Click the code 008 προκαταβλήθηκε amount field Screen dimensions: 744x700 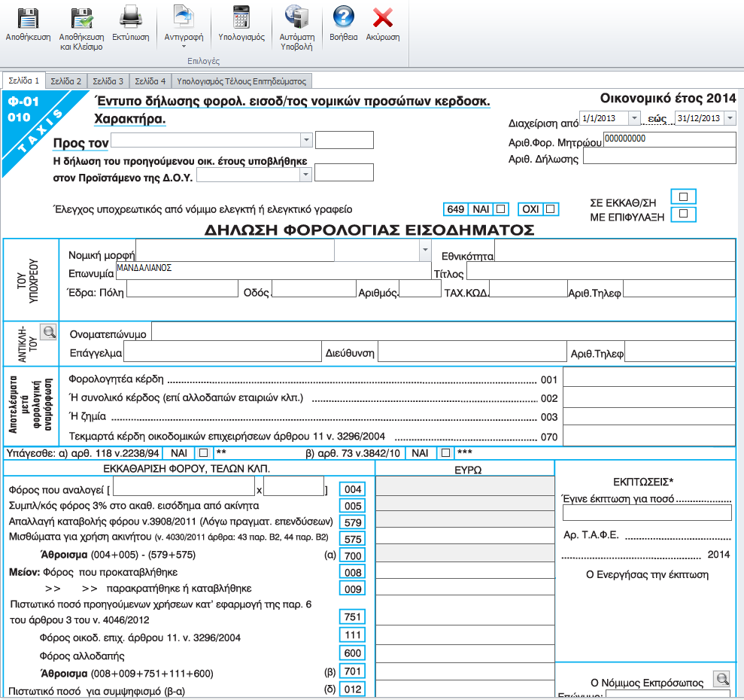(x=465, y=570)
